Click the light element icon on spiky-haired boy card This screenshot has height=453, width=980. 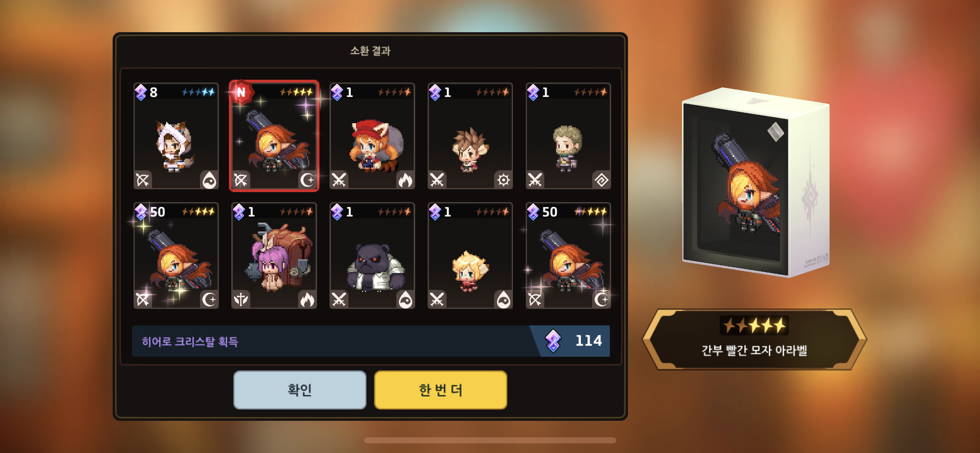click(x=503, y=180)
